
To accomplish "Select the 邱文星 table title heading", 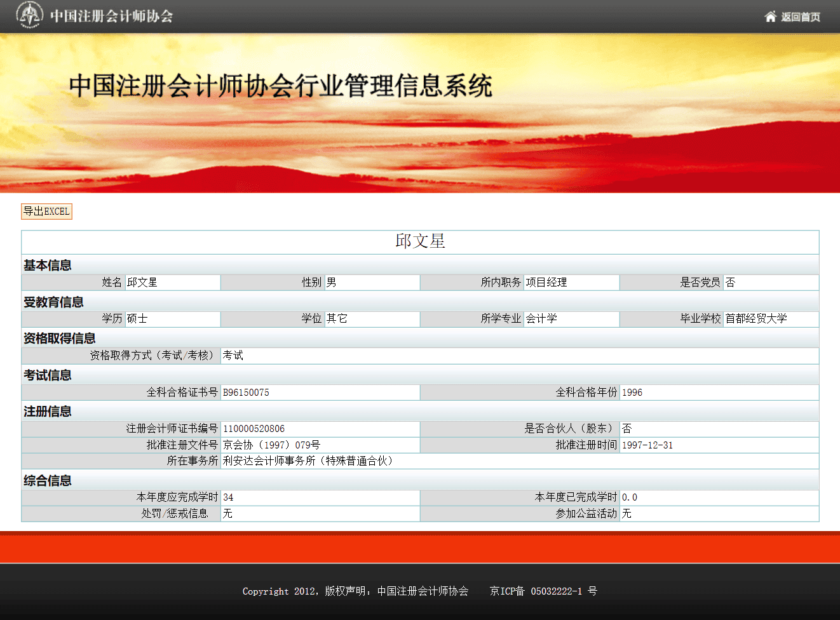I will tap(420, 241).
